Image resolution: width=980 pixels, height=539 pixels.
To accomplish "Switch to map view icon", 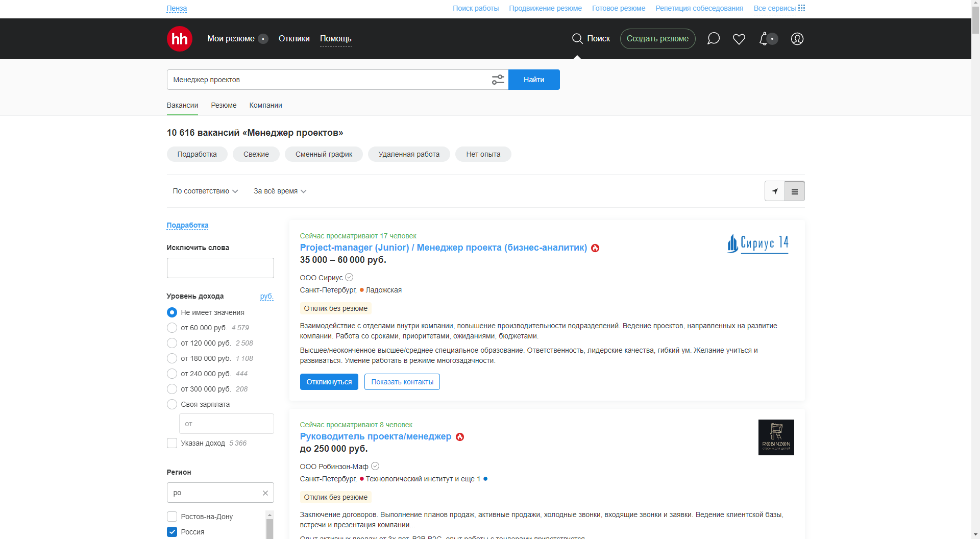I will (x=774, y=191).
